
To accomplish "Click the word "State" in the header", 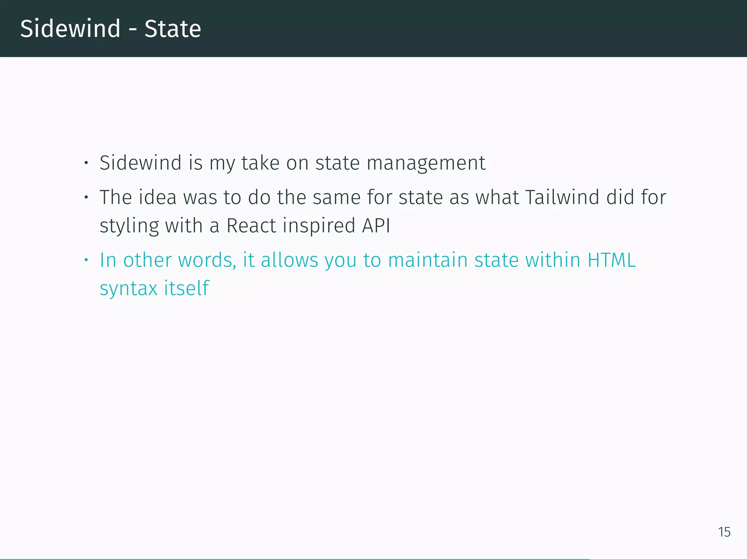I will click(173, 28).
